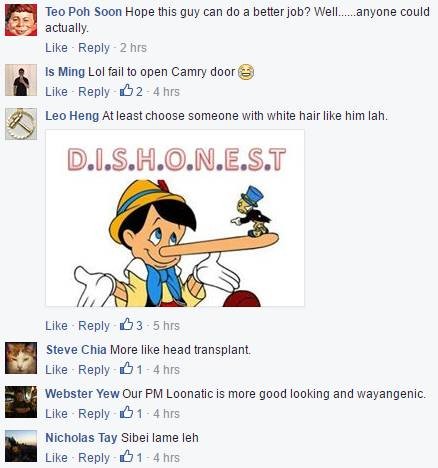The height and width of the screenshot is (468, 438).
Task: Open Leo Heng's profile avatar
Action: 21,124
